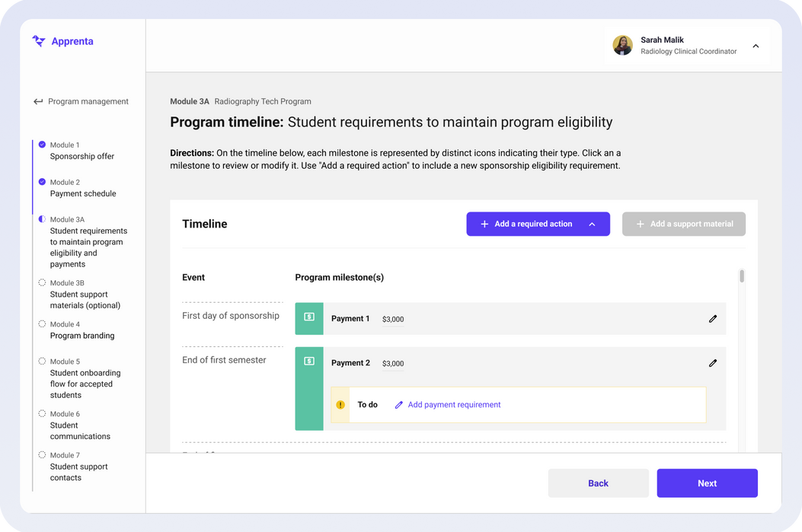
Task: Go to Module 4 Program branding
Action: pos(81,336)
